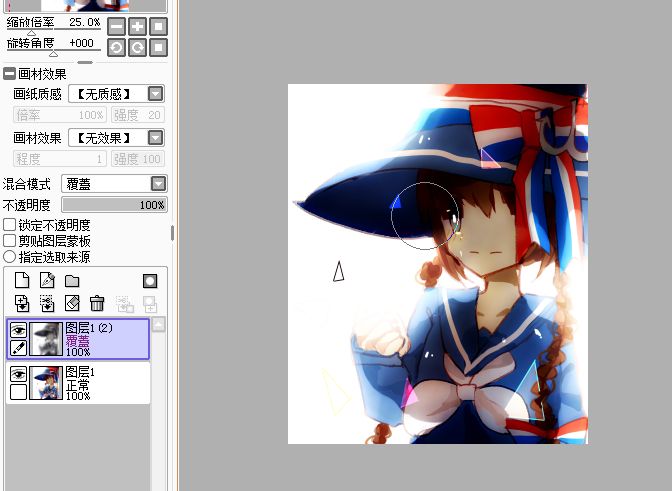Click the layer list scroll-up arrow
This screenshot has height=491, width=672.
point(158,325)
